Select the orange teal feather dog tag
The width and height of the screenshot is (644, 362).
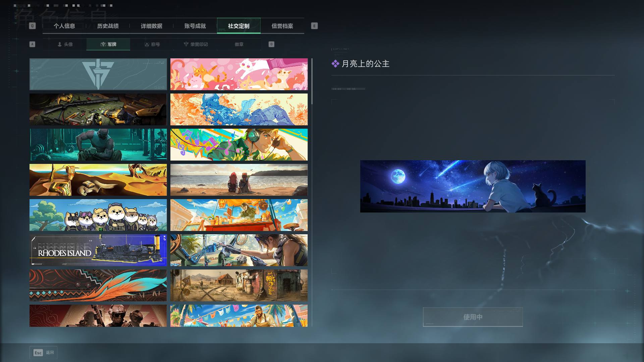click(98, 286)
